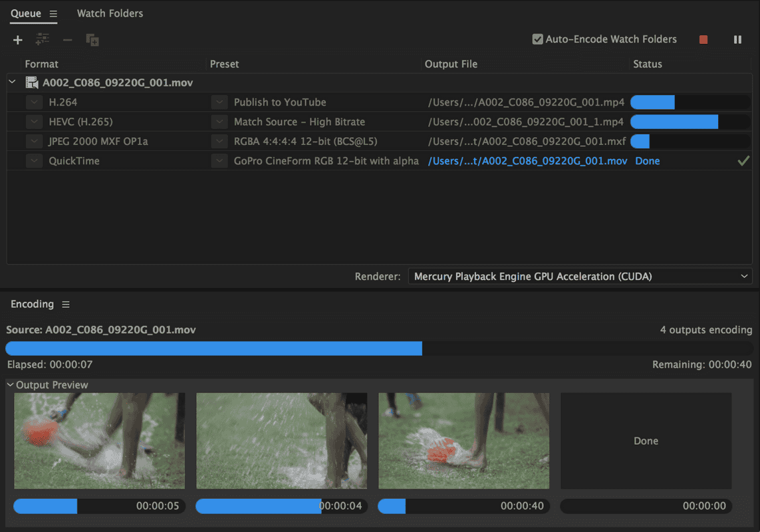Click the H.264 preset text Publish to YouTube
The width and height of the screenshot is (760, 532).
point(280,102)
